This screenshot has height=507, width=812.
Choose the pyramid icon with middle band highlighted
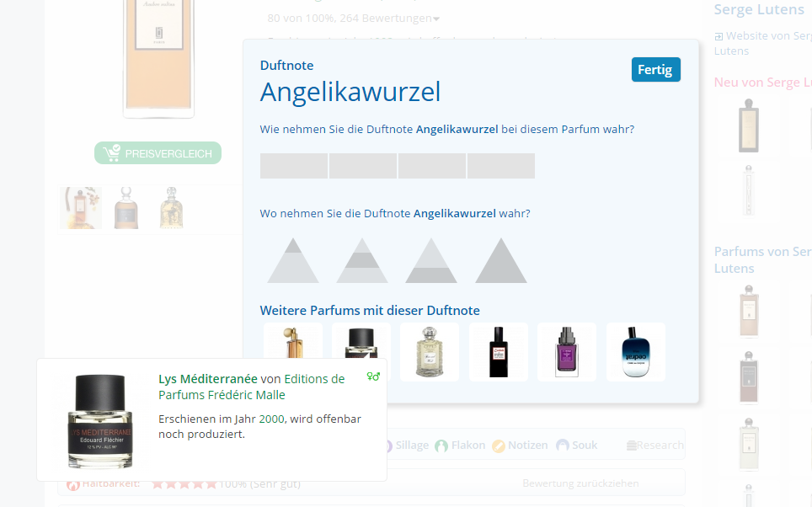pyautogui.click(x=362, y=260)
